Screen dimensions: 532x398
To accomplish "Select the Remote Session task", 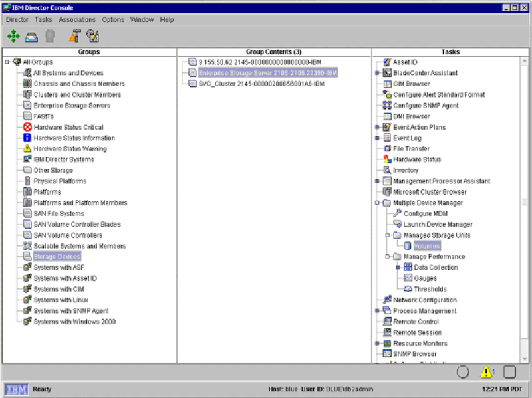I will point(418,332).
